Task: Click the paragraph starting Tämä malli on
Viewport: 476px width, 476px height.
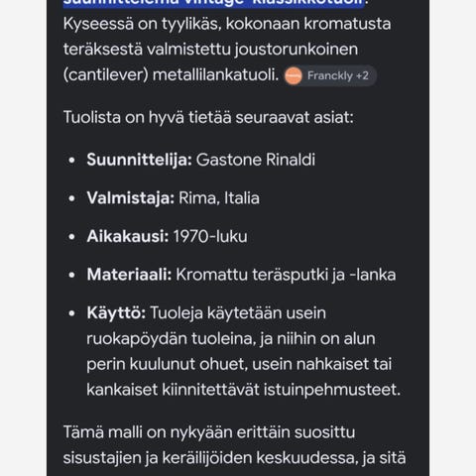Action: pyautogui.click(x=234, y=445)
